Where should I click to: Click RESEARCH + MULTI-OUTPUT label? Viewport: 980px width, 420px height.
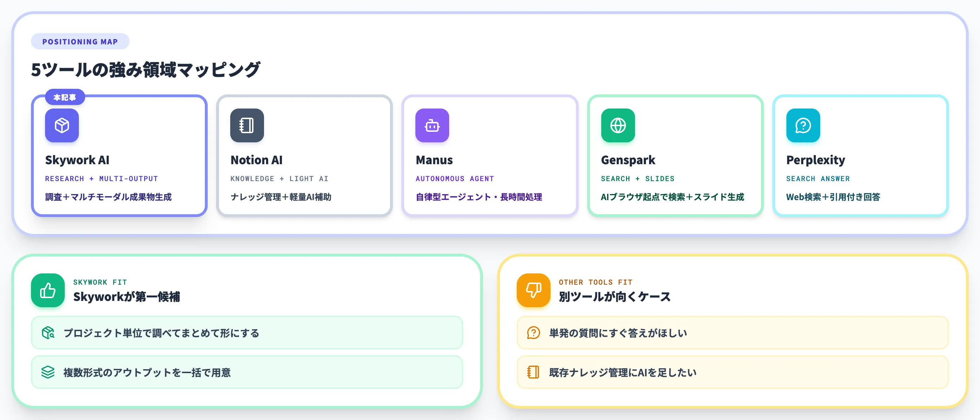[101, 179]
